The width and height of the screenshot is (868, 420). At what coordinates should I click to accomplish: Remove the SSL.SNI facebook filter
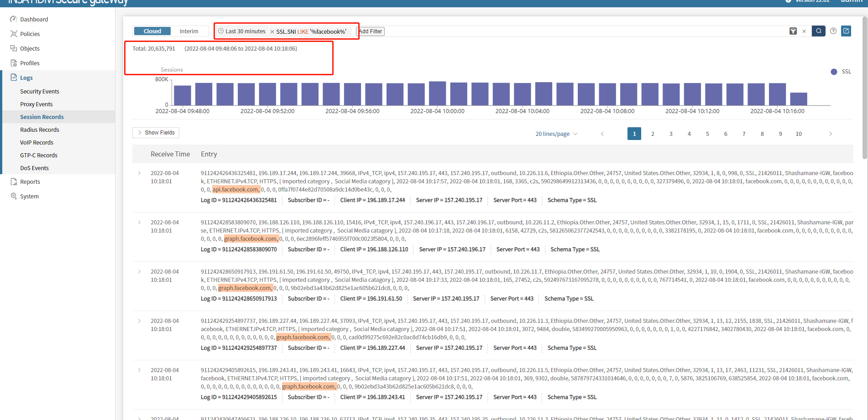point(272,32)
